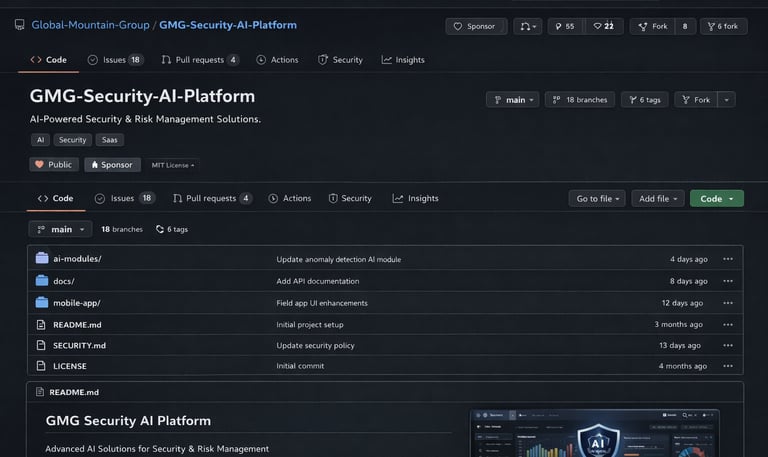Click the README.md file icon in list

(41, 324)
